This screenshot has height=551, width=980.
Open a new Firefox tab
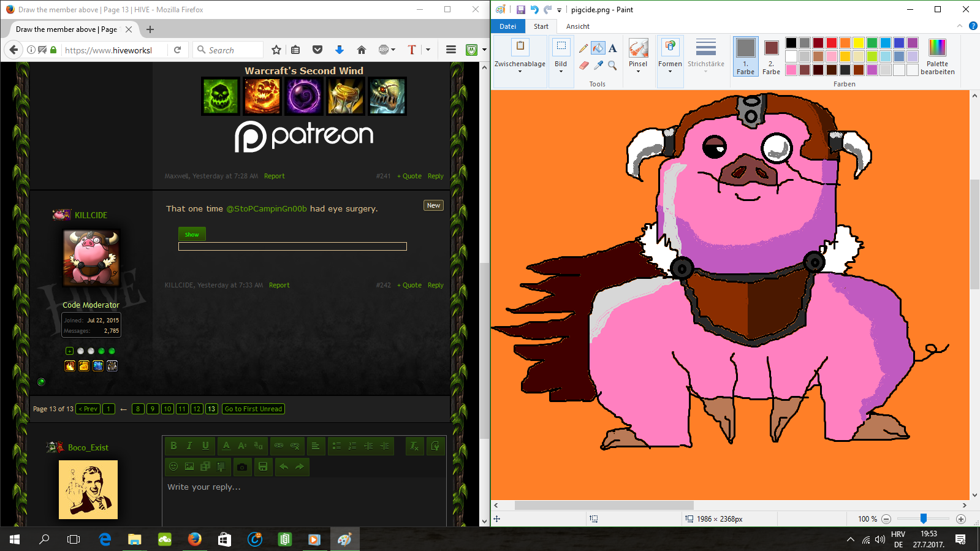pyautogui.click(x=150, y=29)
